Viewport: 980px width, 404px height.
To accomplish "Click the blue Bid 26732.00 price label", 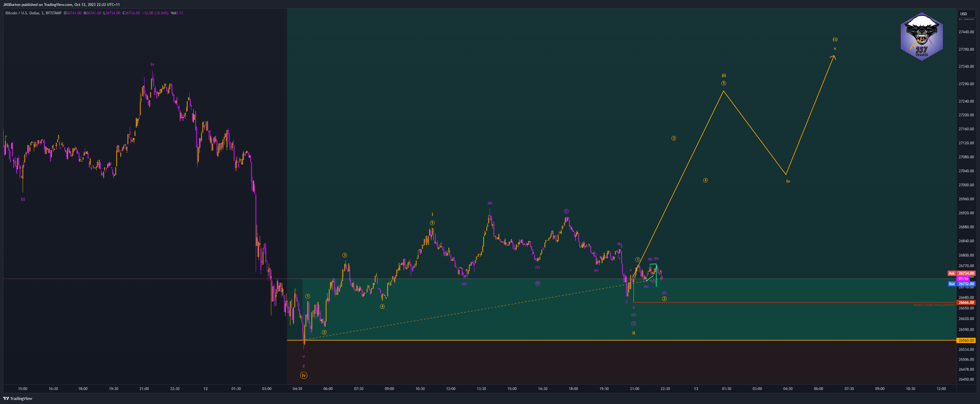I will coord(961,284).
